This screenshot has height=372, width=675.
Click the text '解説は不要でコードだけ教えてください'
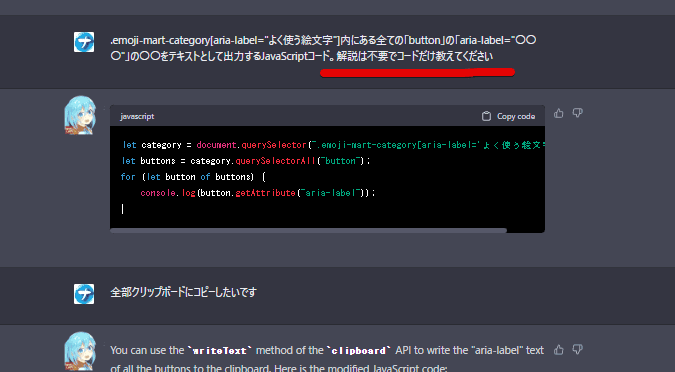[x=415, y=56]
